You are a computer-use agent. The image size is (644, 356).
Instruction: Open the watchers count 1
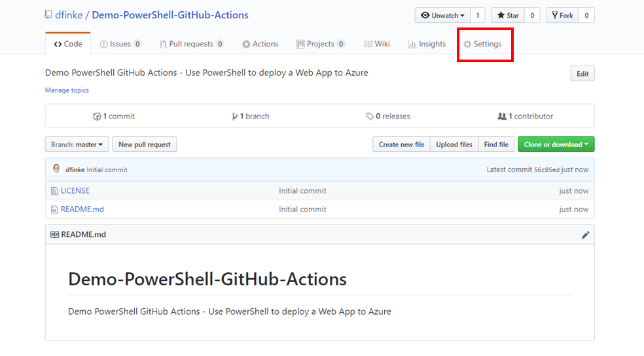point(478,15)
